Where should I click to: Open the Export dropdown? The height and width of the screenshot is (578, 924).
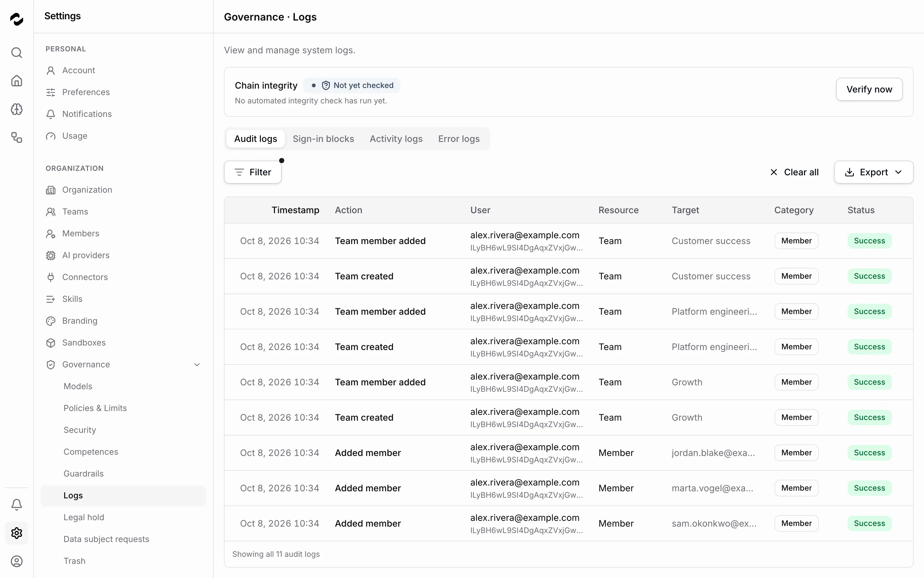[x=874, y=172]
